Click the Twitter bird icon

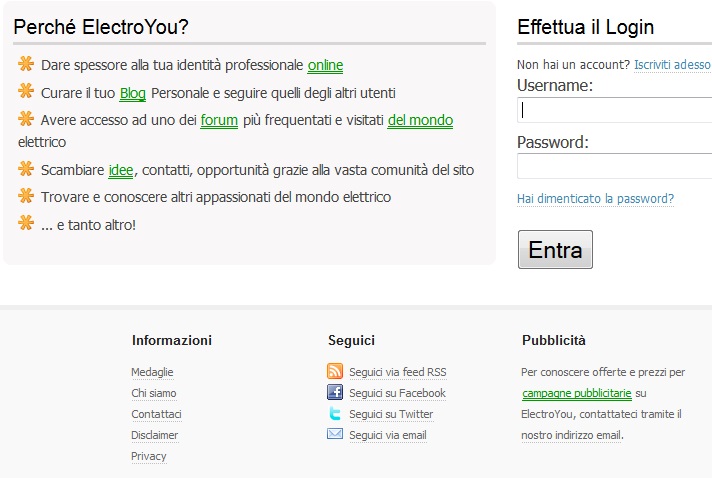tap(335, 414)
